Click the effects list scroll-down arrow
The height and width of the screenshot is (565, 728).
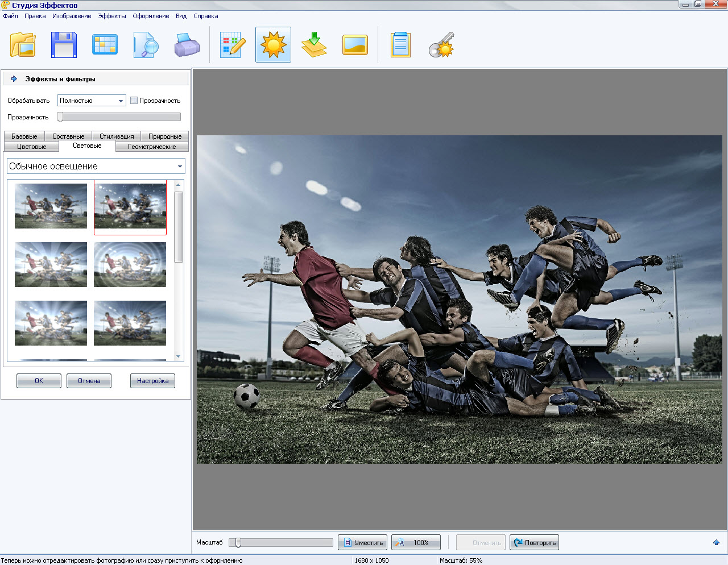point(179,356)
